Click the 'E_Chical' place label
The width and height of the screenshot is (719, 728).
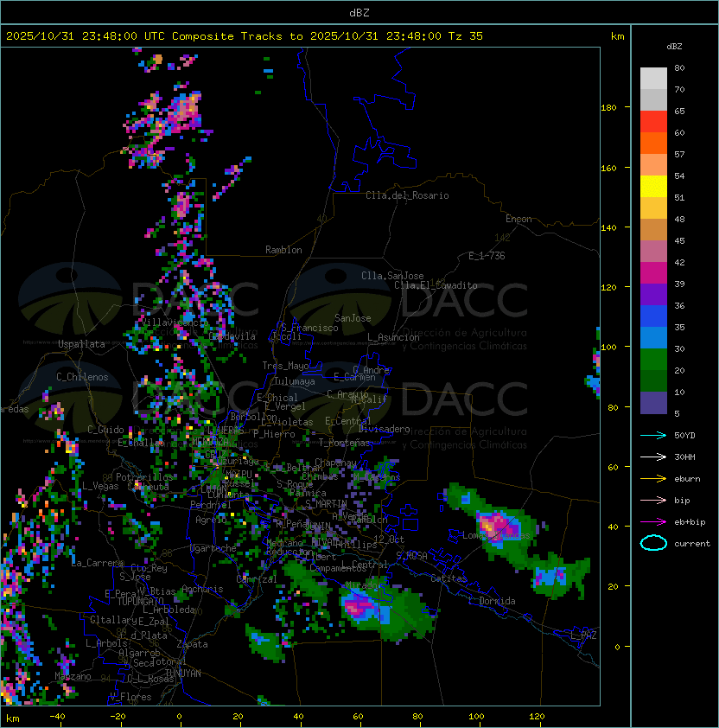pyautogui.click(x=277, y=398)
